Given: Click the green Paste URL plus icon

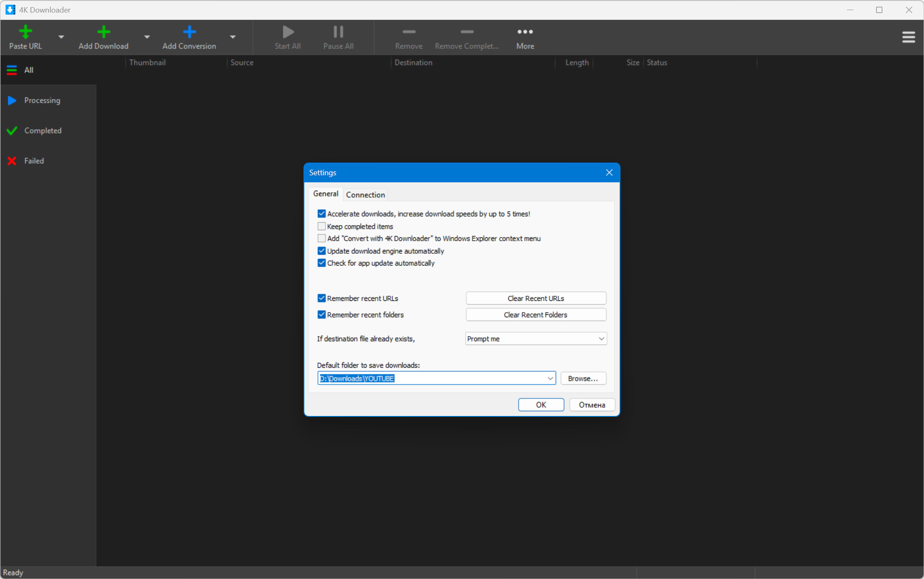Looking at the screenshot, I should [25, 32].
